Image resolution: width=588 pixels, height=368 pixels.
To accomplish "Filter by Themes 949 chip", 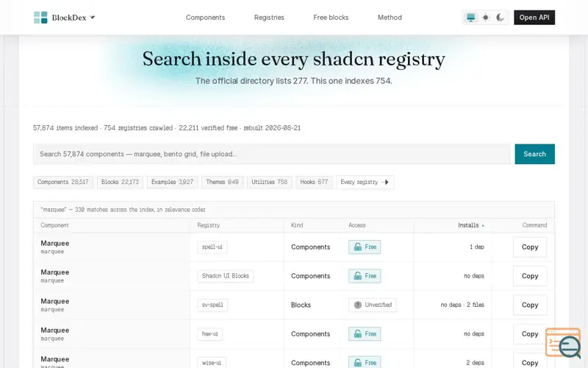I will tap(223, 182).
